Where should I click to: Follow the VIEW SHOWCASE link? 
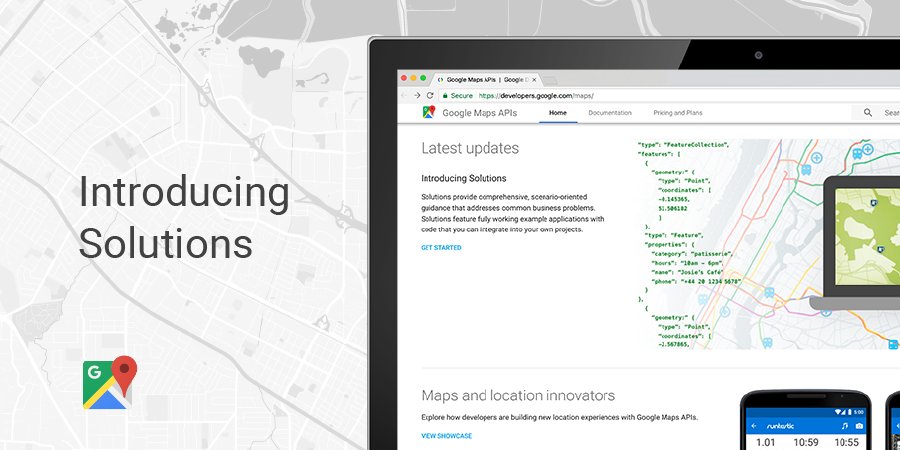tap(447, 436)
